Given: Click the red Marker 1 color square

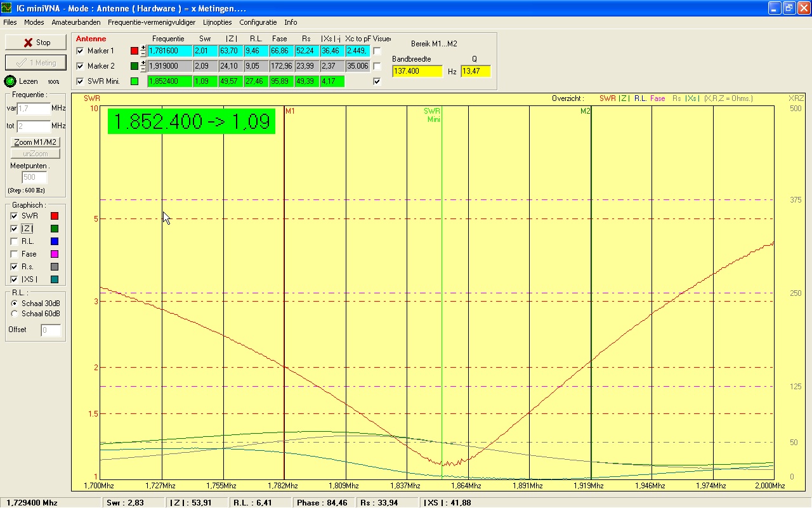Looking at the screenshot, I should (x=134, y=51).
